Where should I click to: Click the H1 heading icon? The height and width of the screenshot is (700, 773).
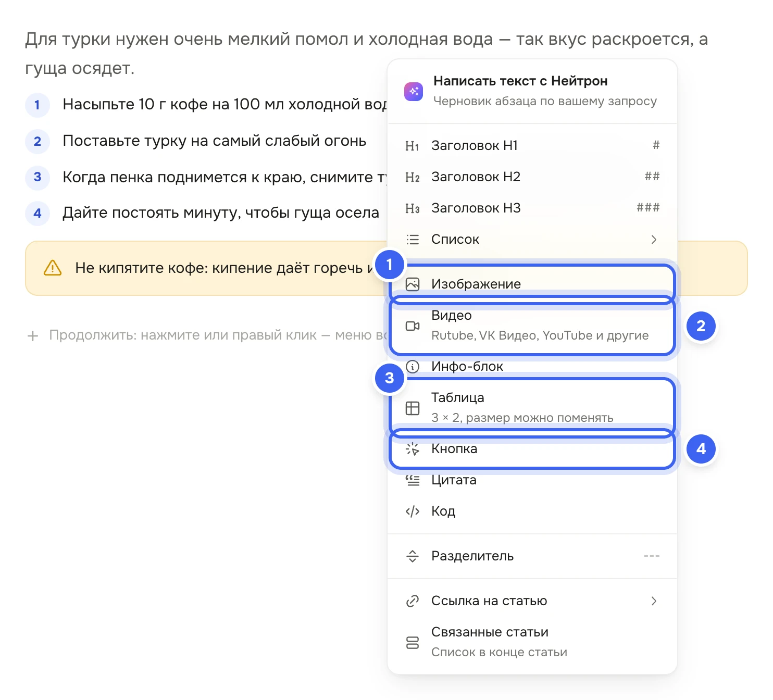[412, 146]
